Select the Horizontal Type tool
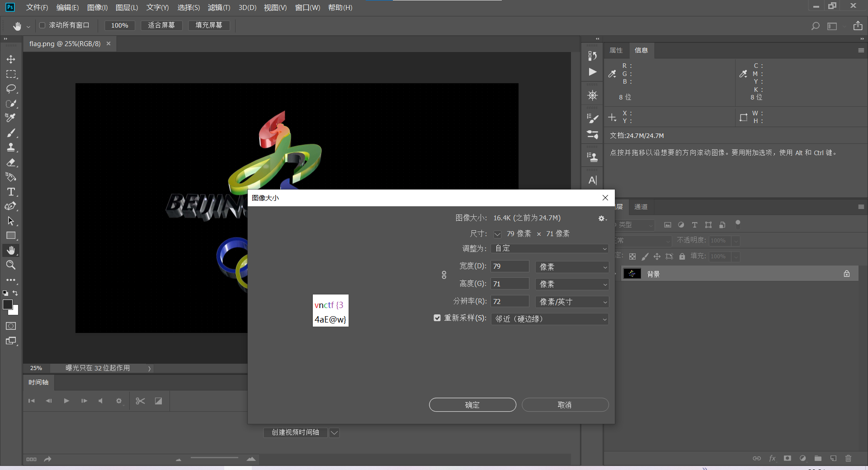 (x=11, y=192)
